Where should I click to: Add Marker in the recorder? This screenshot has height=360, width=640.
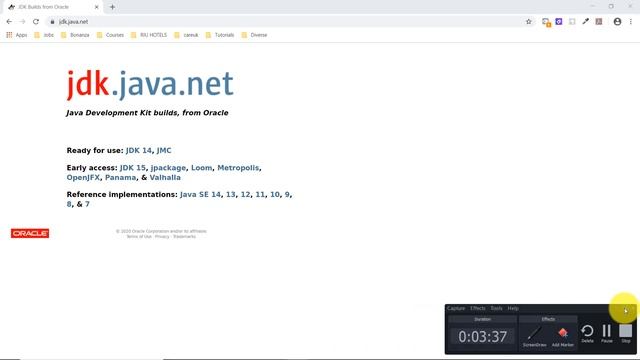pos(563,337)
